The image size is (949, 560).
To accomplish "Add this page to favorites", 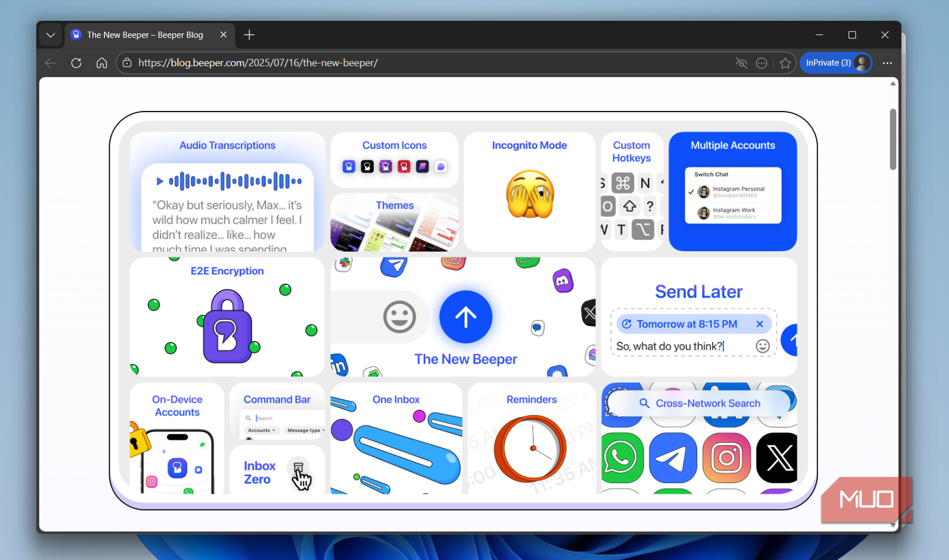I will 786,63.
